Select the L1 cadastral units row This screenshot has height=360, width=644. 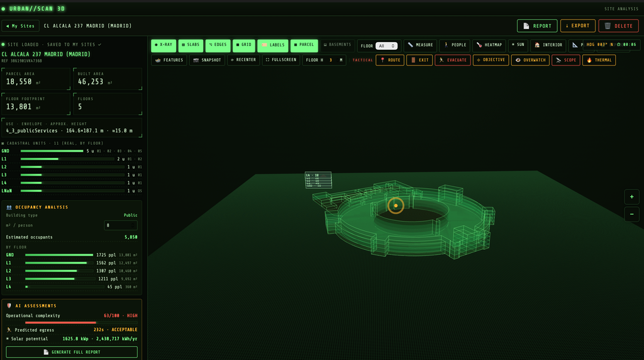coord(72,159)
